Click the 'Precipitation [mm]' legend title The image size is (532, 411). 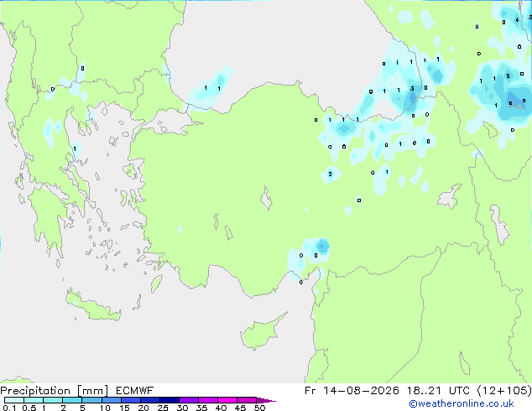(54, 391)
